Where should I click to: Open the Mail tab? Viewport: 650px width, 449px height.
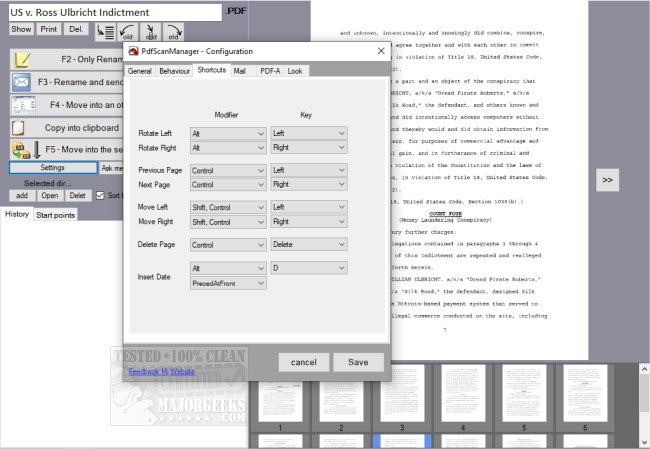coord(240,71)
